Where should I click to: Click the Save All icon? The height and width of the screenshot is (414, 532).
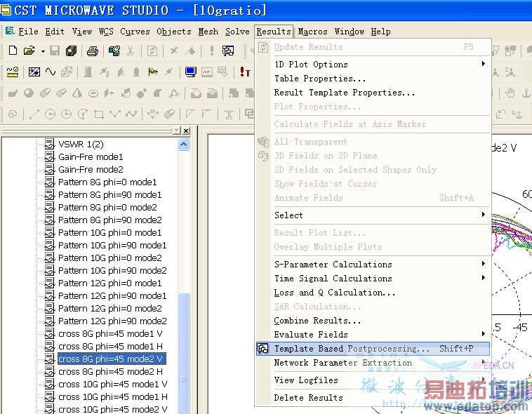point(72,51)
